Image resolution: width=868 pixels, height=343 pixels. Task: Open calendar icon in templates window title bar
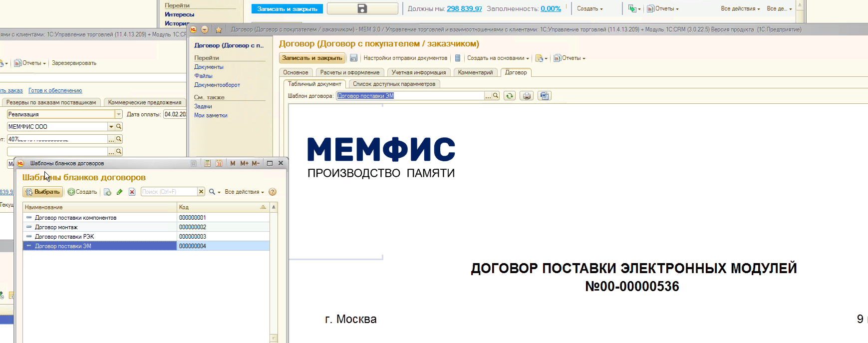219,163
